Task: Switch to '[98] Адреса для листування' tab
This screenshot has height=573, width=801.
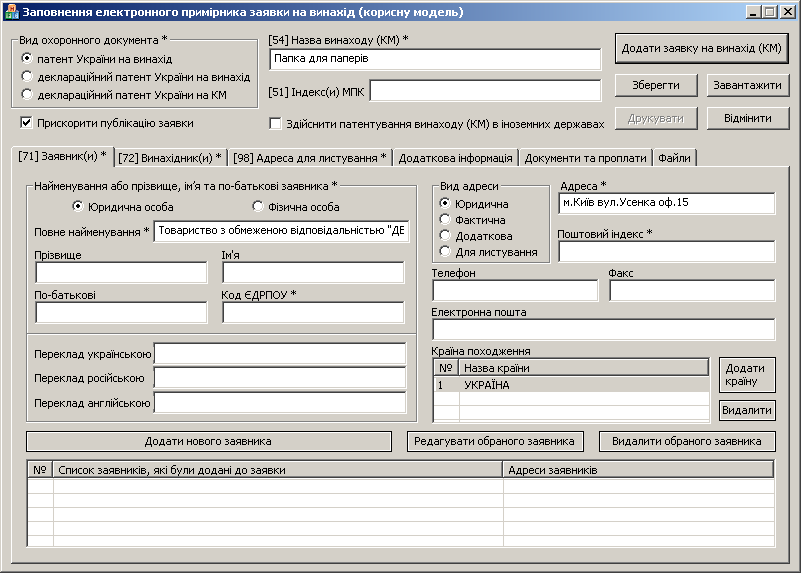Action: (x=310, y=158)
